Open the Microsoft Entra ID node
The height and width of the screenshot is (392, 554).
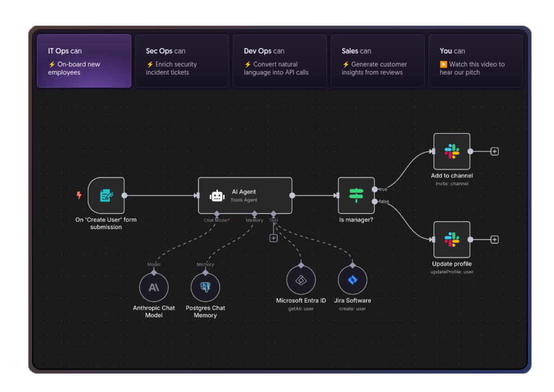pos(301,280)
